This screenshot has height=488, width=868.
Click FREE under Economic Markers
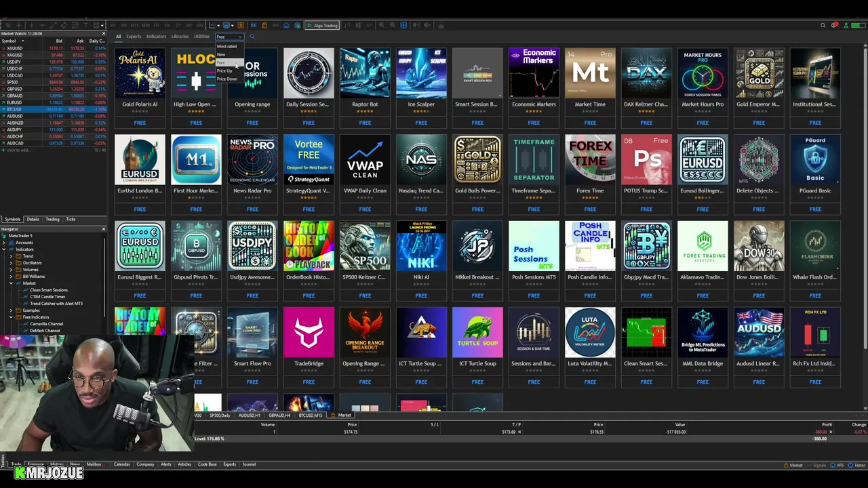pyautogui.click(x=534, y=123)
